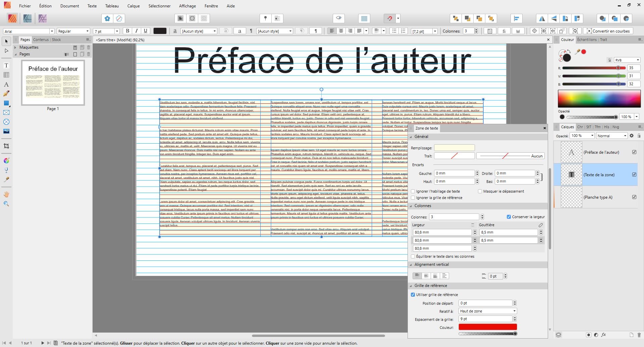Align text center in toolbar
The image size is (644, 347).
(x=341, y=31)
